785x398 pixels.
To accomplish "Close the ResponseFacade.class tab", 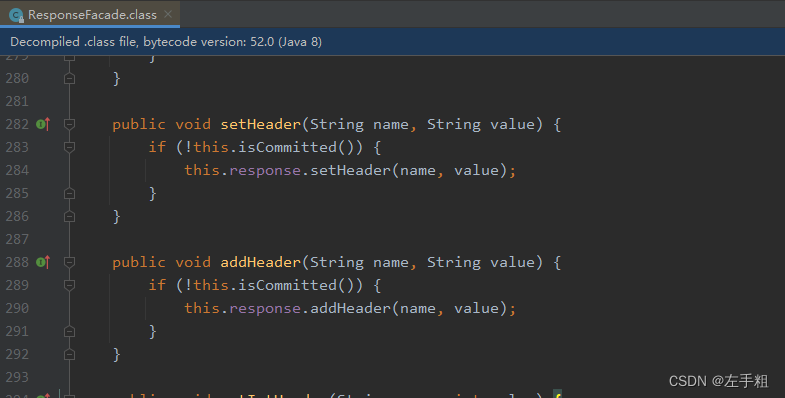I will point(168,15).
